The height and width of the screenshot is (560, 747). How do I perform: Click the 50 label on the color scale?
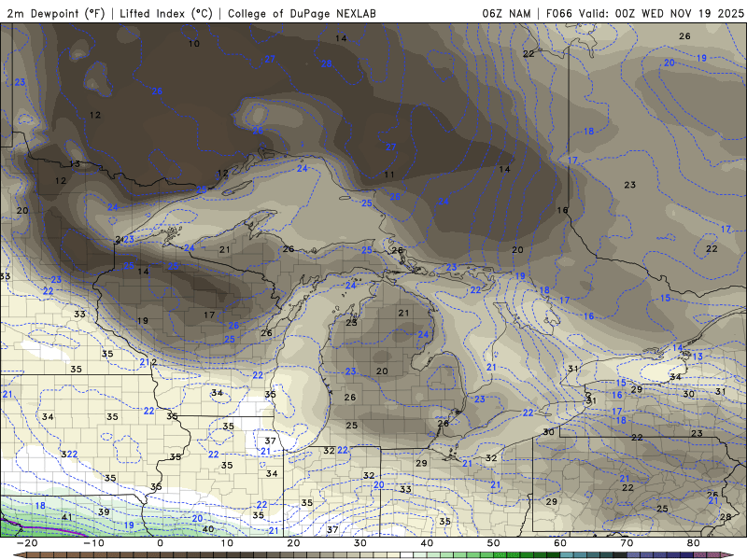(x=493, y=543)
